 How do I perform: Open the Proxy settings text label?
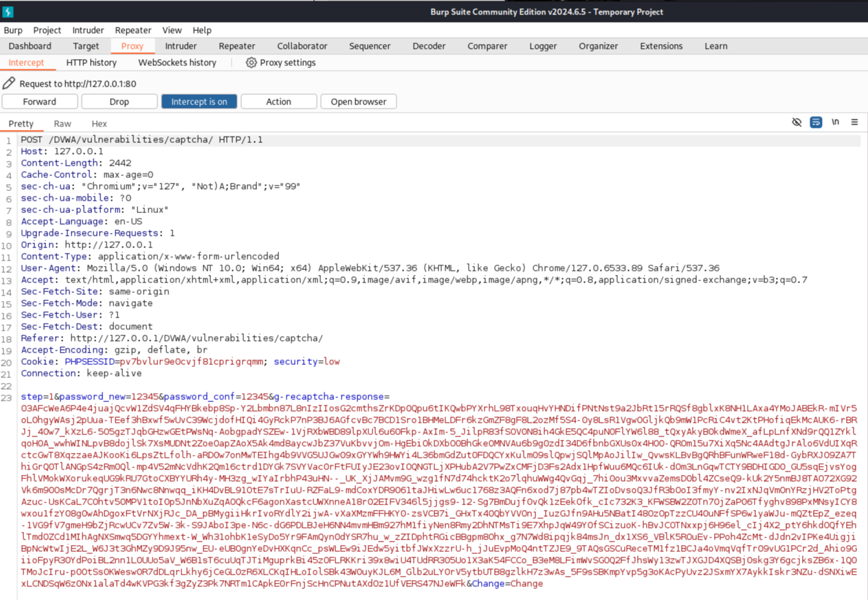(x=288, y=63)
